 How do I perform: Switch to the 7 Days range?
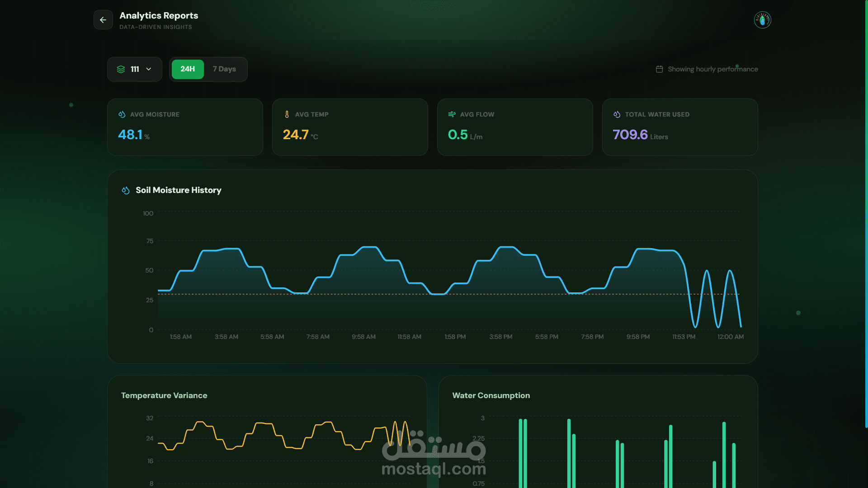click(224, 69)
